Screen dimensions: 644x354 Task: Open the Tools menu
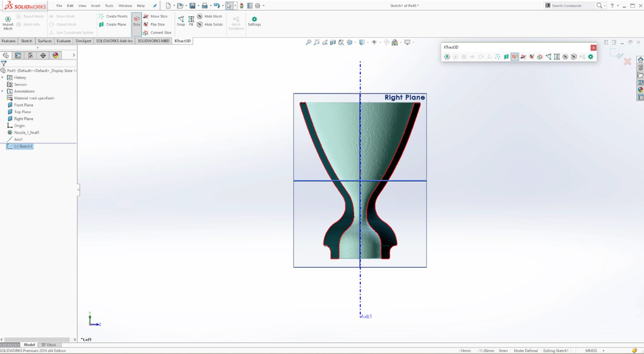(109, 5)
